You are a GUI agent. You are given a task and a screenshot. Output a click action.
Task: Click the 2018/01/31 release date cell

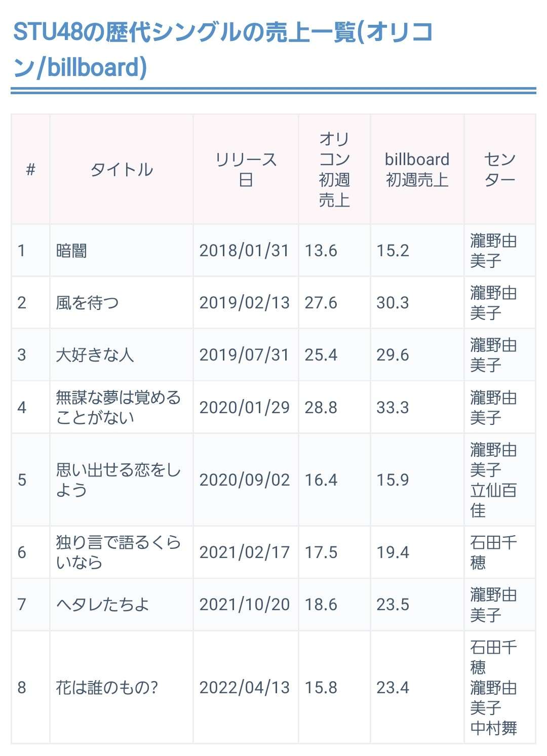pyautogui.click(x=244, y=251)
